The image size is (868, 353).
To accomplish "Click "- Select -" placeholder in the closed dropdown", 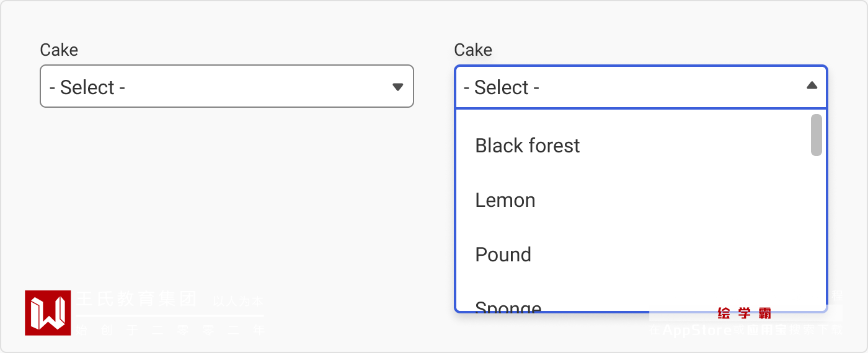I will [x=87, y=87].
